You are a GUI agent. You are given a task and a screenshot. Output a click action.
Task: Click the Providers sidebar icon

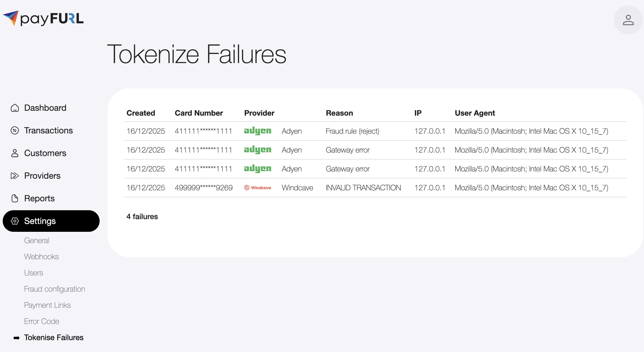[15, 175]
